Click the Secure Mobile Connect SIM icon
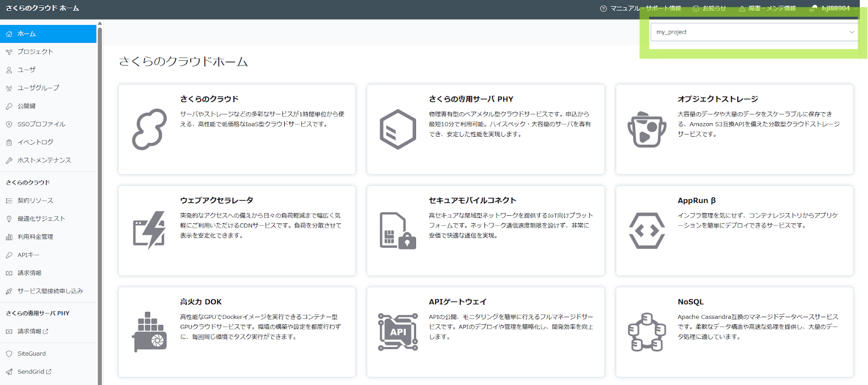The height and width of the screenshot is (385, 868). 398,230
